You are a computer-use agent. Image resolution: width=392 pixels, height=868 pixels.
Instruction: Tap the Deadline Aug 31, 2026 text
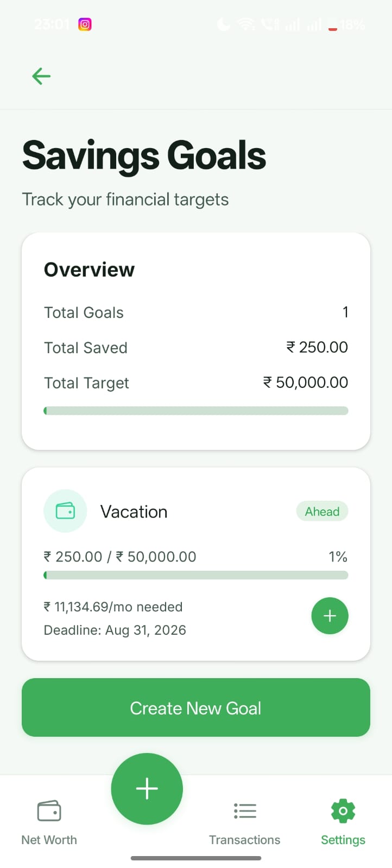click(x=115, y=630)
